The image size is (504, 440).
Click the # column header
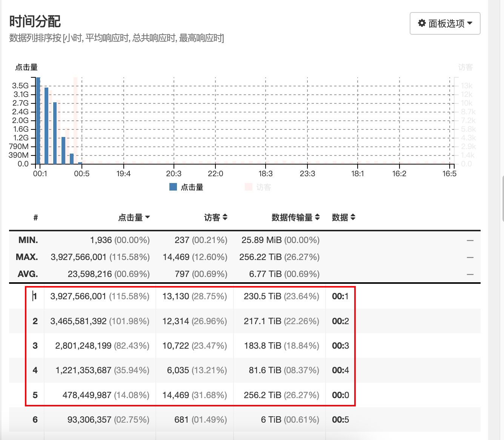[35, 217]
